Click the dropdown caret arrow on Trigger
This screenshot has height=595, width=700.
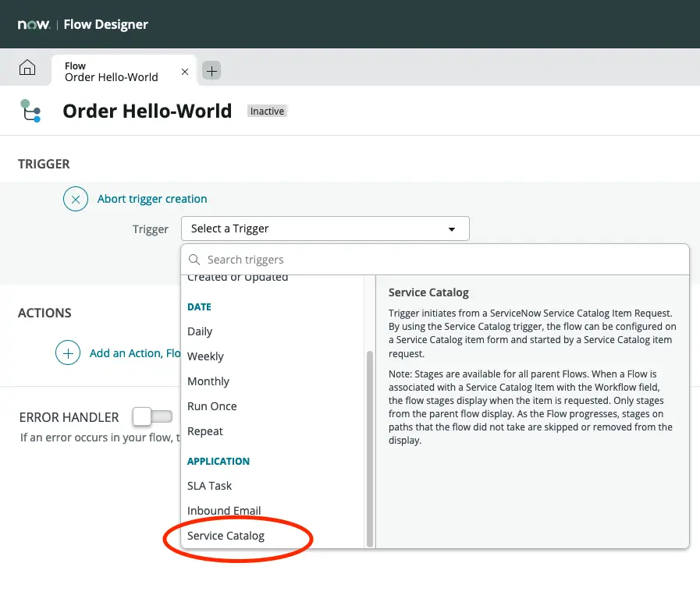(451, 229)
